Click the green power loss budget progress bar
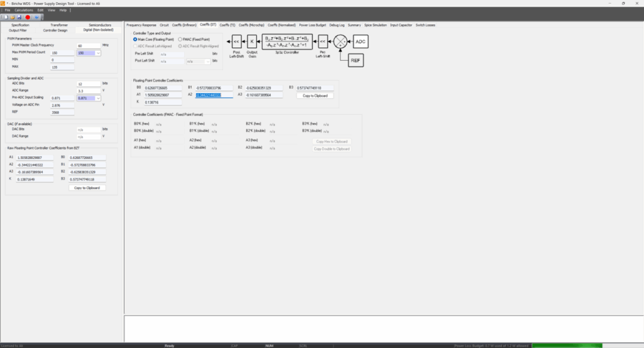 click(x=567, y=345)
